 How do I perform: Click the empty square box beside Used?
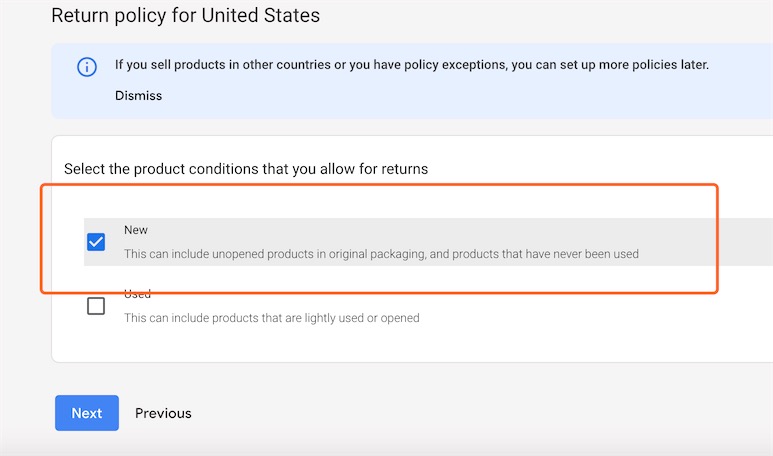coord(96,306)
